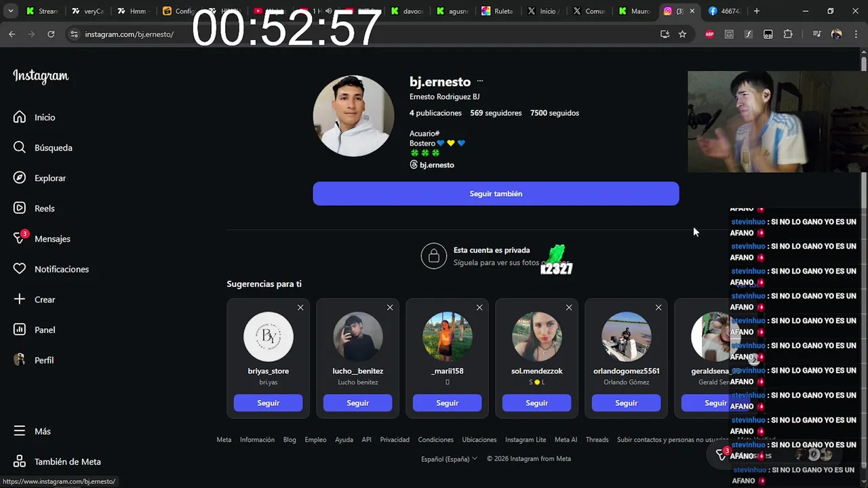Image resolution: width=868 pixels, height=488 pixels.
Task: Click the install app icon in address bar
Action: pos(665,34)
